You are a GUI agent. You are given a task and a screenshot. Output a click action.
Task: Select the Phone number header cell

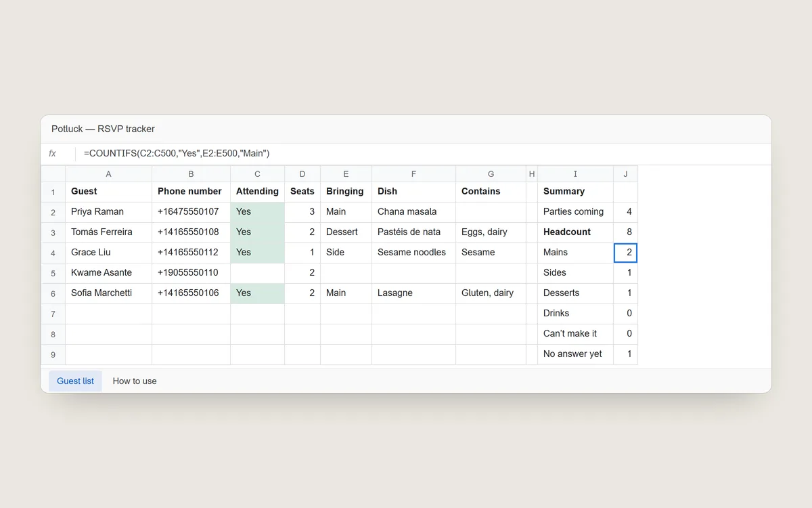191,192
